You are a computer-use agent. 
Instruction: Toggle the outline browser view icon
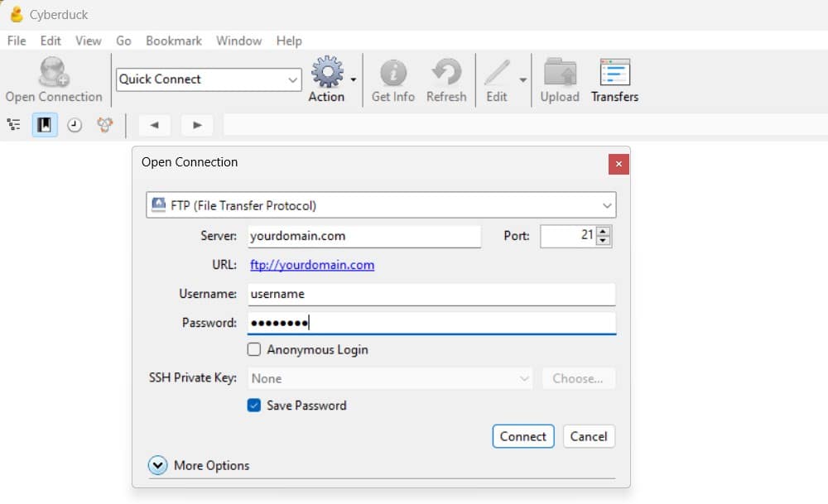pos(13,124)
